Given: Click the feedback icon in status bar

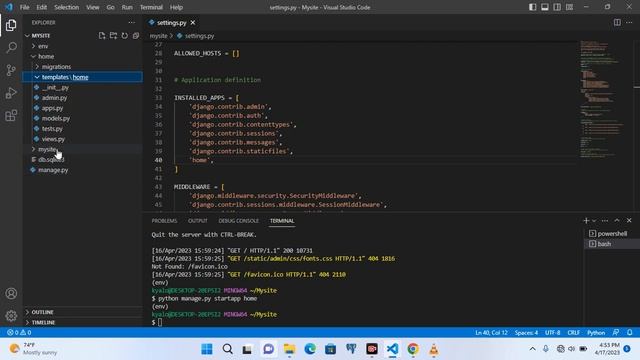Looking at the screenshot, I should (616, 332).
